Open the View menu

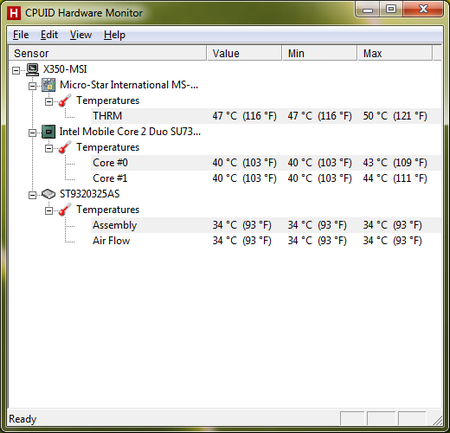(81, 35)
